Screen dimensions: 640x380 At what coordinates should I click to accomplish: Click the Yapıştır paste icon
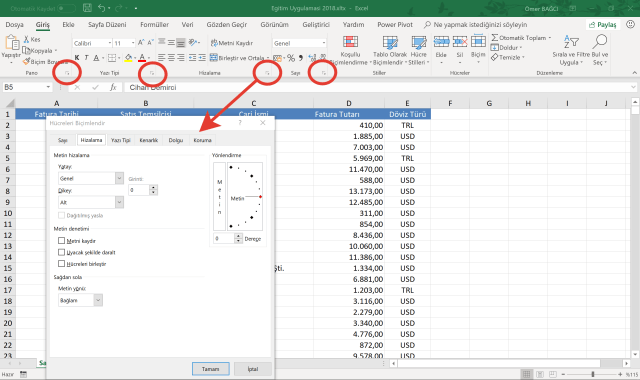pyautogui.click(x=11, y=42)
